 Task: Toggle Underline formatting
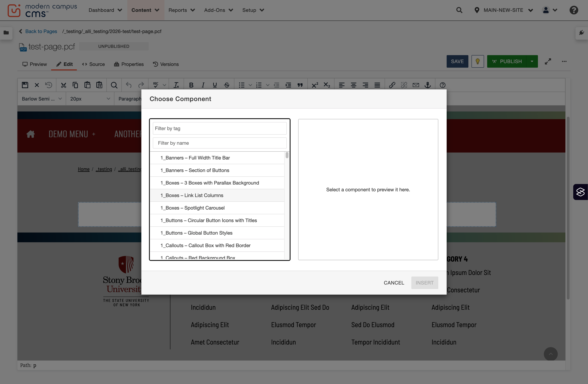[215, 85]
